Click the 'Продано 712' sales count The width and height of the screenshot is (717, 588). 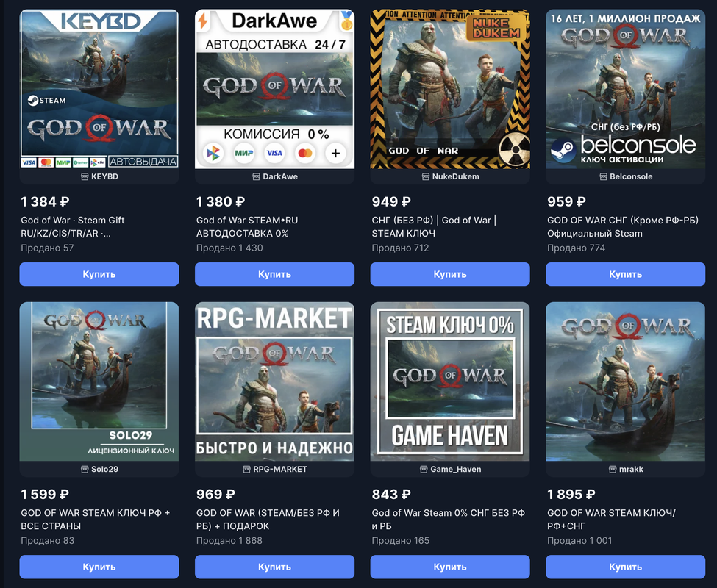tap(400, 248)
